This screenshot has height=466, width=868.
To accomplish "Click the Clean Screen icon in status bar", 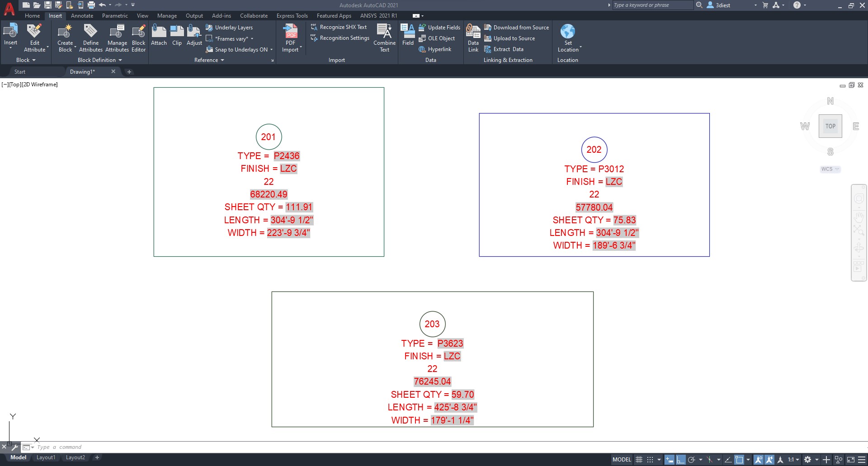I will 850,460.
